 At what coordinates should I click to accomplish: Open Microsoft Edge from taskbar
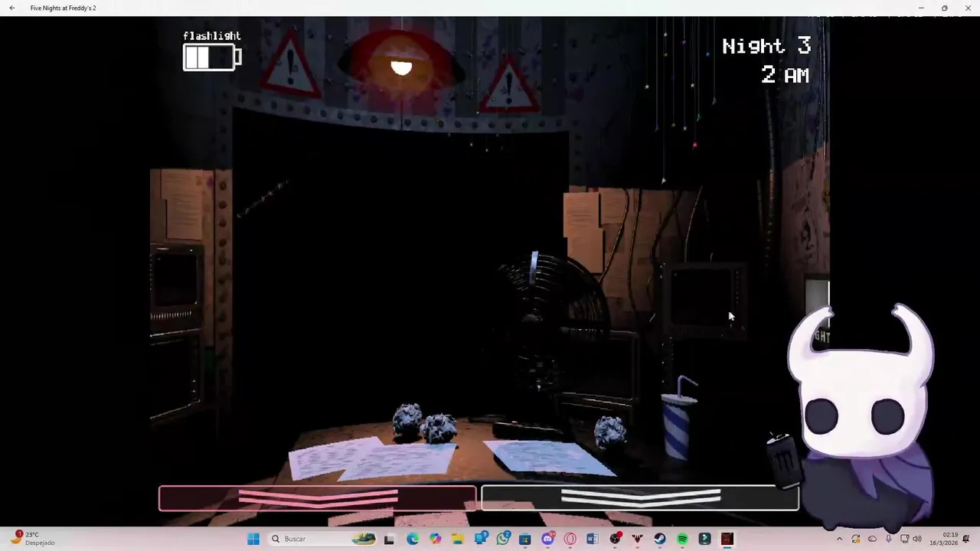[x=413, y=539]
